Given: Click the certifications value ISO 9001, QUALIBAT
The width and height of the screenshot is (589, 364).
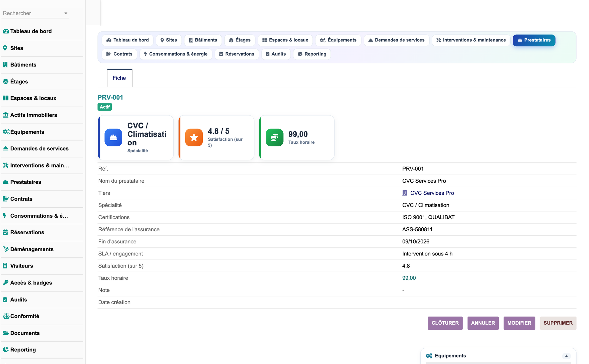Looking at the screenshot, I should pos(428,217).
